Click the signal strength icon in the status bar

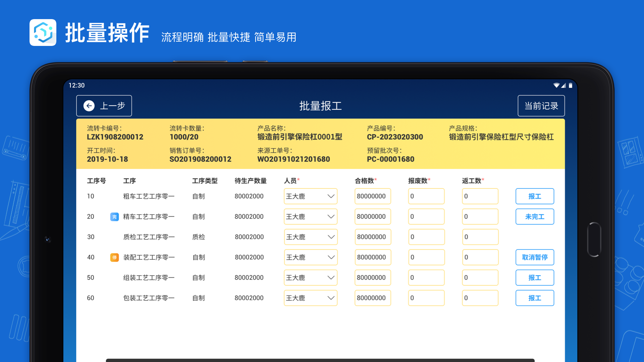563,85
